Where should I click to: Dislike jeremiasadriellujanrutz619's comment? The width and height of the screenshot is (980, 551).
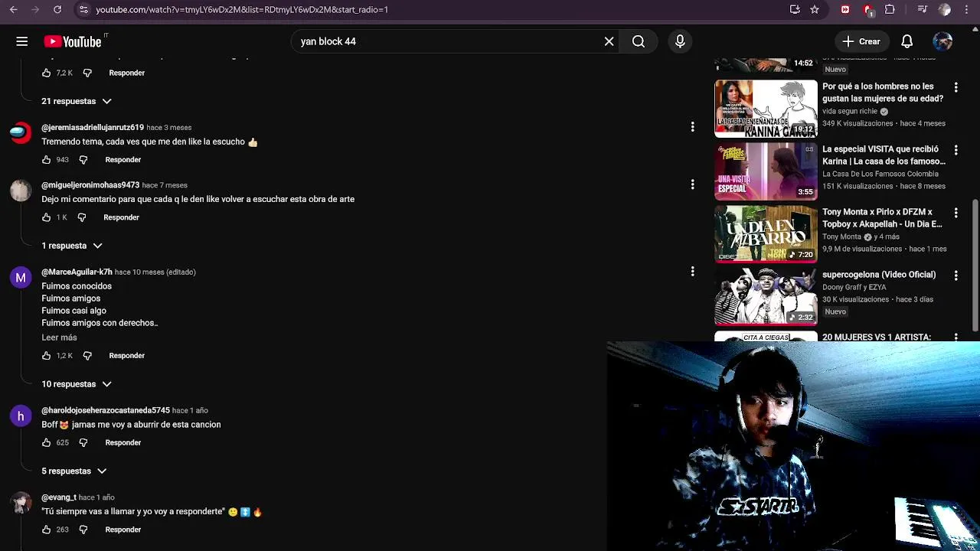[83, 160]
